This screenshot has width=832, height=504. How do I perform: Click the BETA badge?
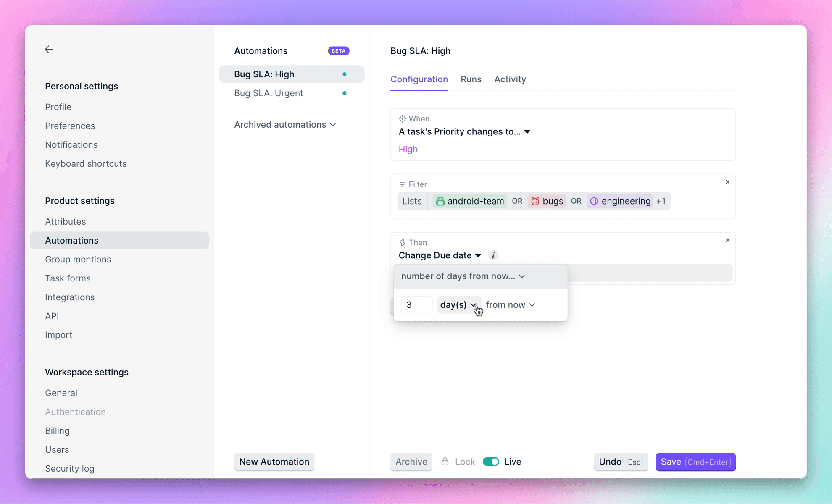(x=339, y=51)
